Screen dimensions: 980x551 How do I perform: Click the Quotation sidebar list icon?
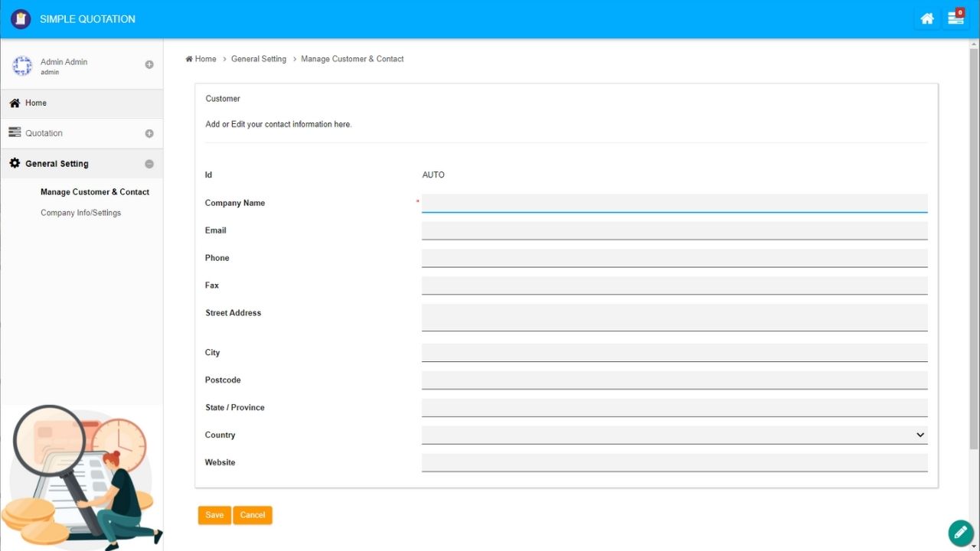(15, 132)
